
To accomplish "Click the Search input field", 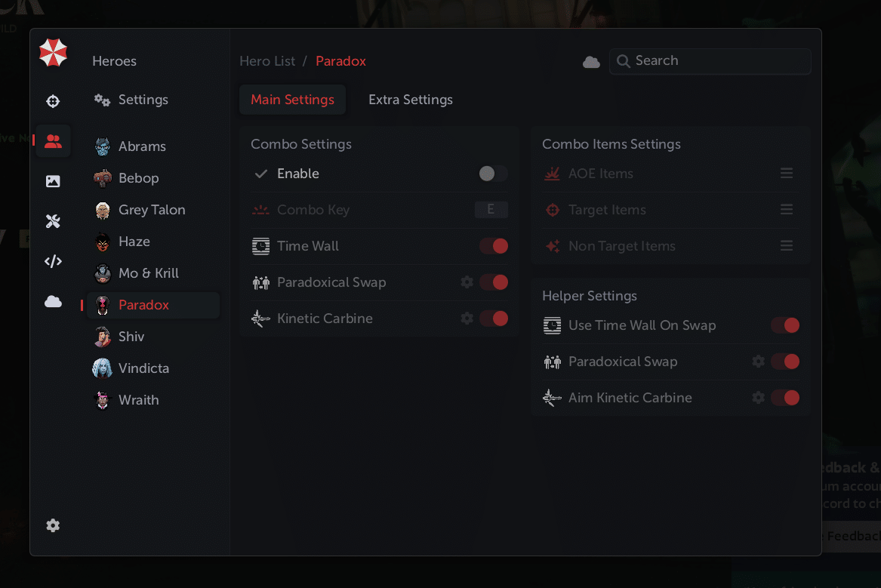I will click(x=717, y=61).
